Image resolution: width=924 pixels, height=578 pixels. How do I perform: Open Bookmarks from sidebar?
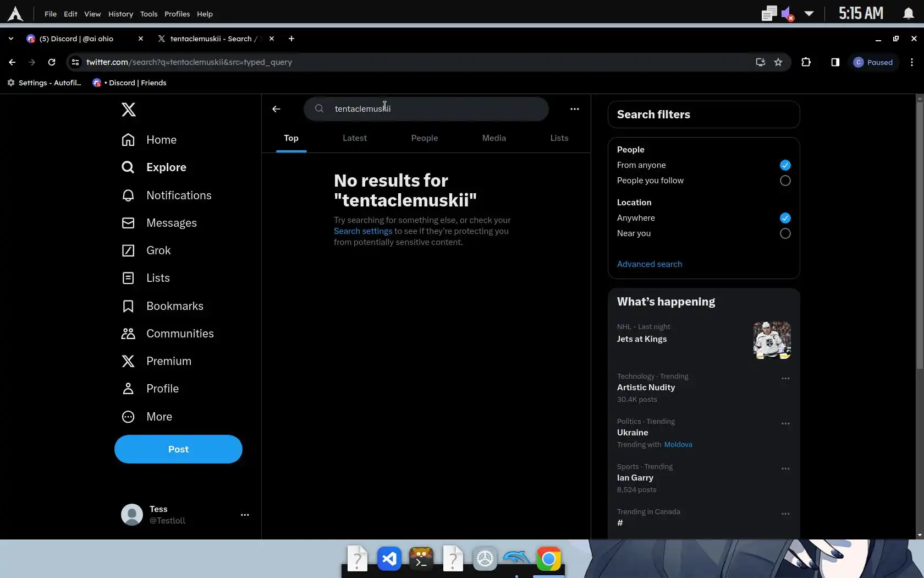[x=162, y=306]
